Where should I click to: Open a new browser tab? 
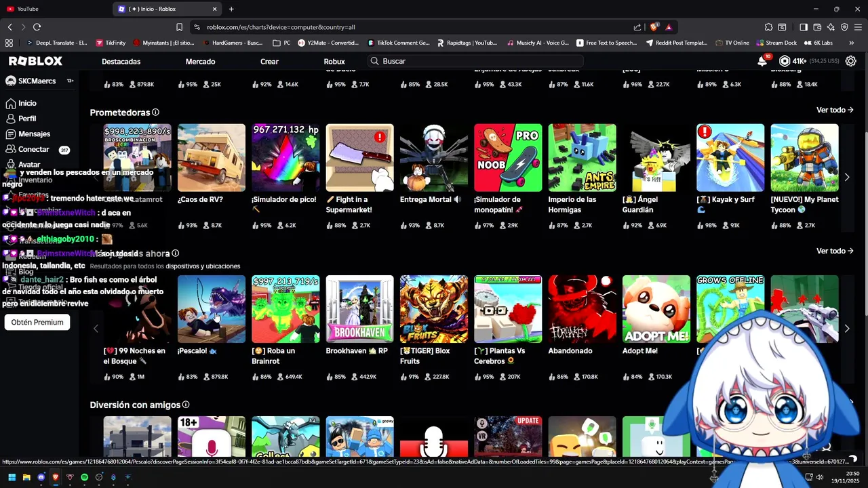point(231,9)
